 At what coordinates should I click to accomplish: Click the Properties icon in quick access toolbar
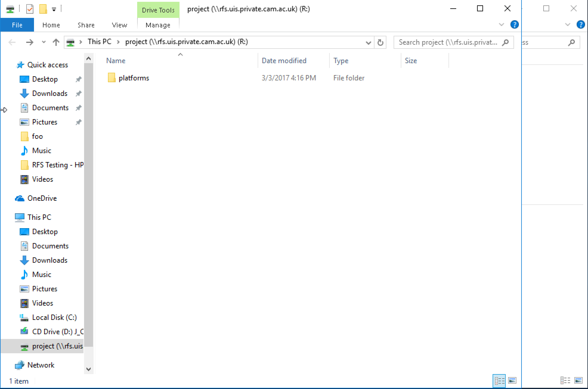point(30,9)
